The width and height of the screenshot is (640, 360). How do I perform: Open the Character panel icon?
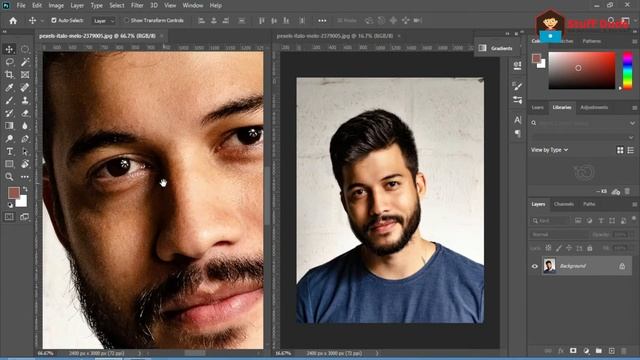(x=518, y=120)
